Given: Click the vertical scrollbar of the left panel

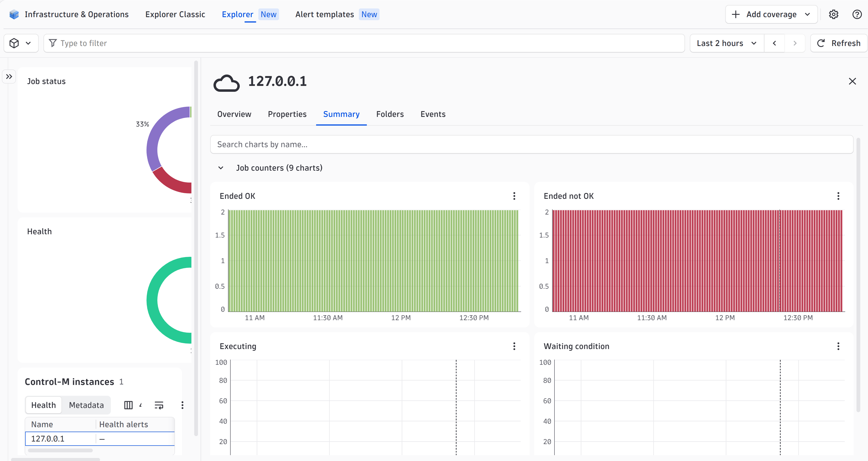Looking at the screenshot, I should point(196,248).
